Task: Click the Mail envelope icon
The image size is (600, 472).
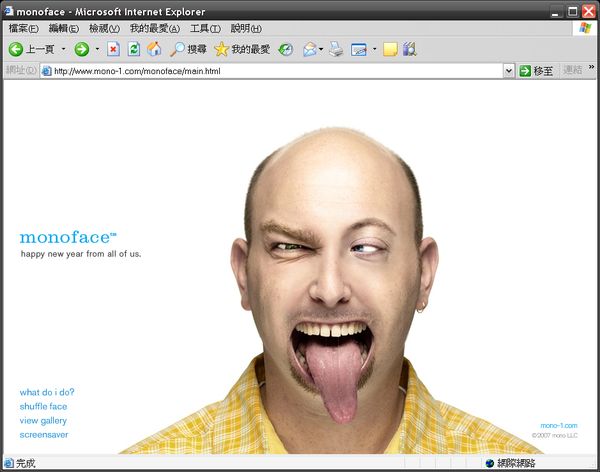Action: point(310,49)
